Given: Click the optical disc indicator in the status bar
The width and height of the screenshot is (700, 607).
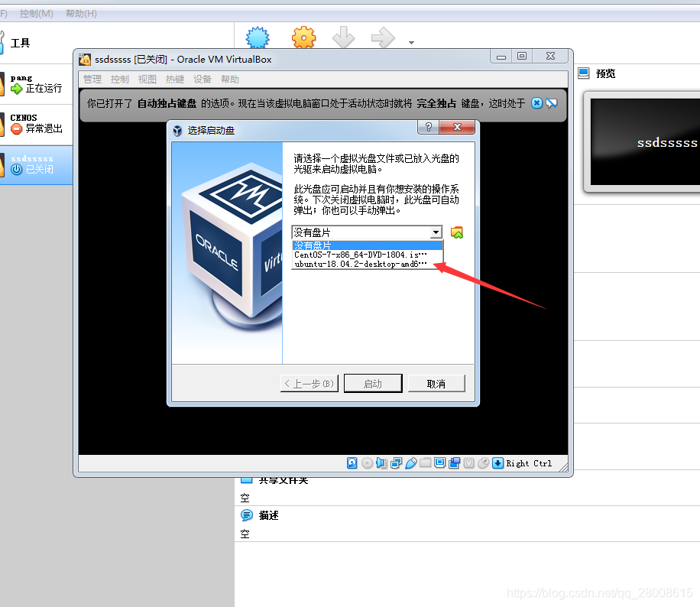Looking at the screenshot, I should coord(367,463).
